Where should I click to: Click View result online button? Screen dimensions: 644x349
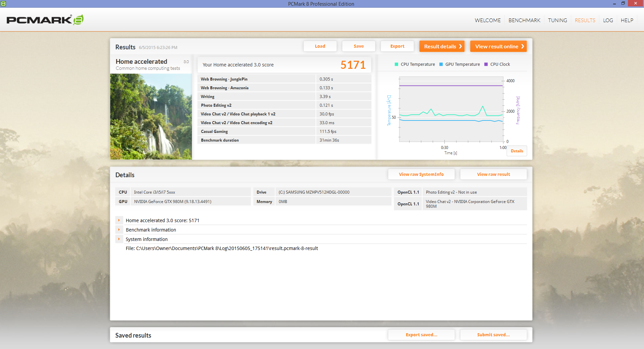[x=498, y=46]
